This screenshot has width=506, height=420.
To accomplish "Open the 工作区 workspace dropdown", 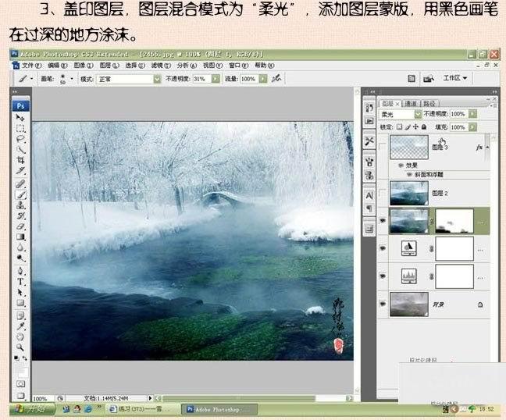I will pyautogui.click(x=455, y=78).
